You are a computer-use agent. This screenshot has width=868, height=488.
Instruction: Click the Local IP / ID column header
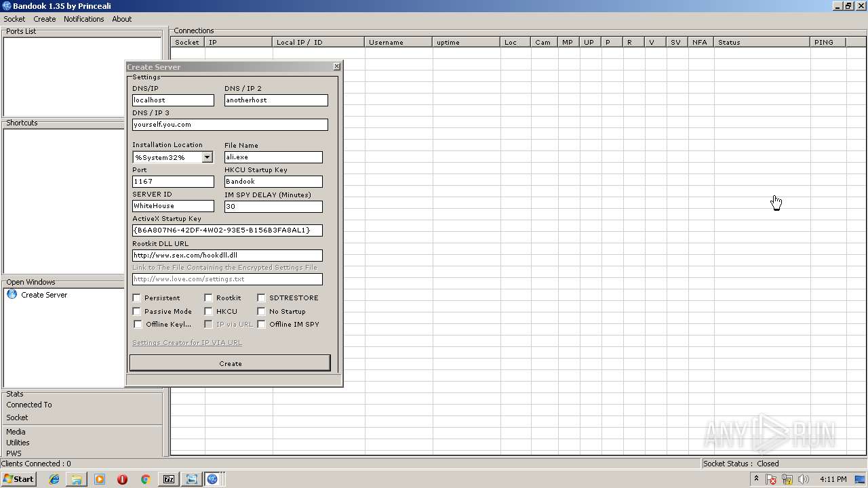point(319,42)
